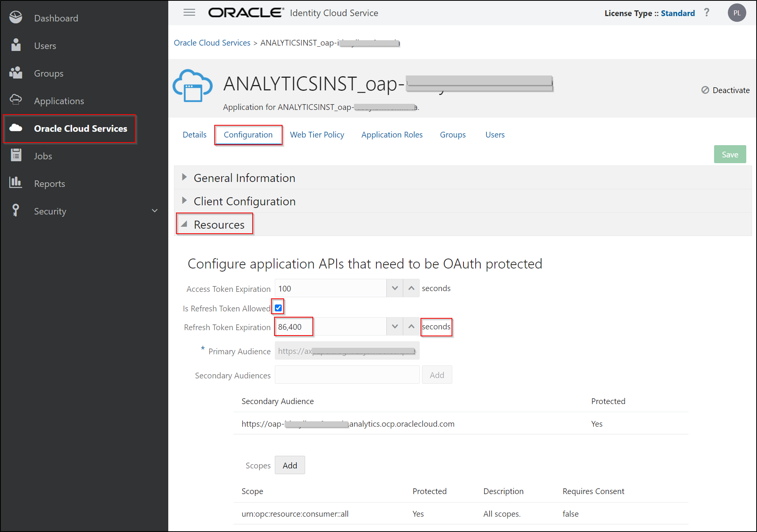This screenshot has height=532, width=757.
Task: Click the Dashboard icon in sidebar
Action: point(16,18)
